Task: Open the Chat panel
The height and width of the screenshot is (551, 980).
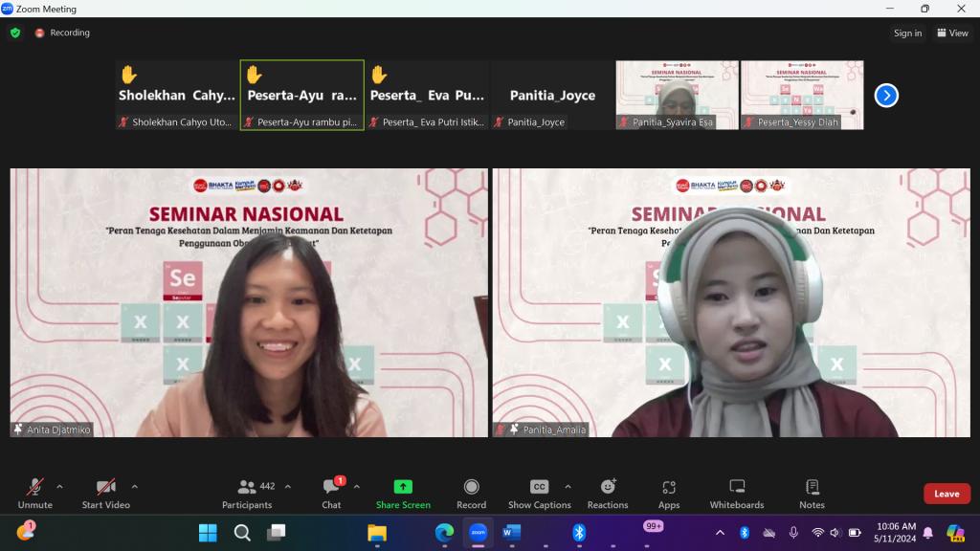Action: (x=331, y=493)
